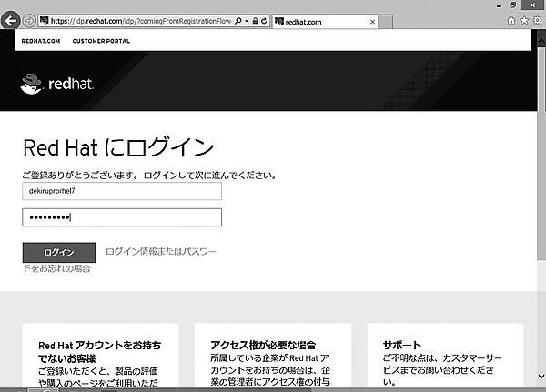Image resolution: width=546 pixels, height=392 pixels.
Task: Click the page URL in address bar
Action: 141,21
